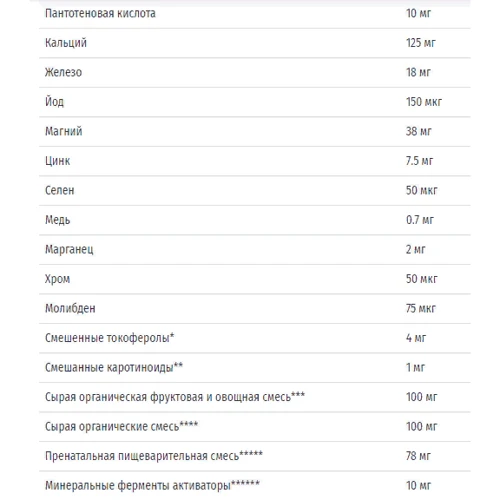The width and height of the screenshot is (500, 500).
Task: Click the Сырая органические смесь row
Action: tap(255, 426)
